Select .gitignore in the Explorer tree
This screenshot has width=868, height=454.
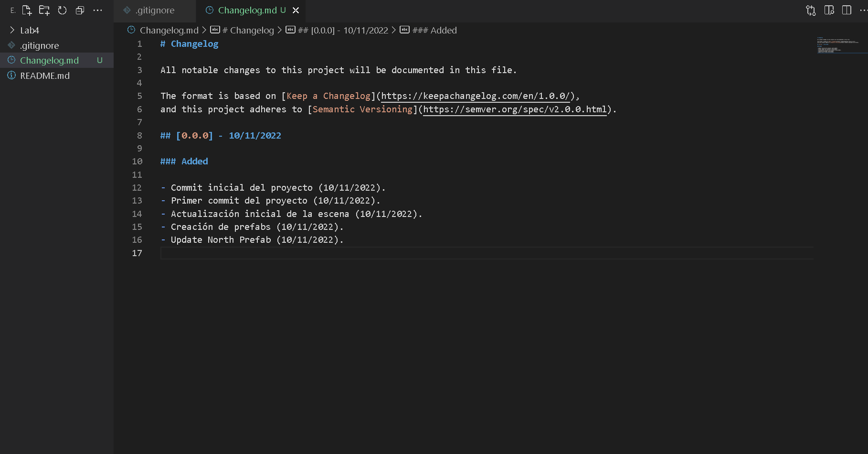[x=39, y=45]
